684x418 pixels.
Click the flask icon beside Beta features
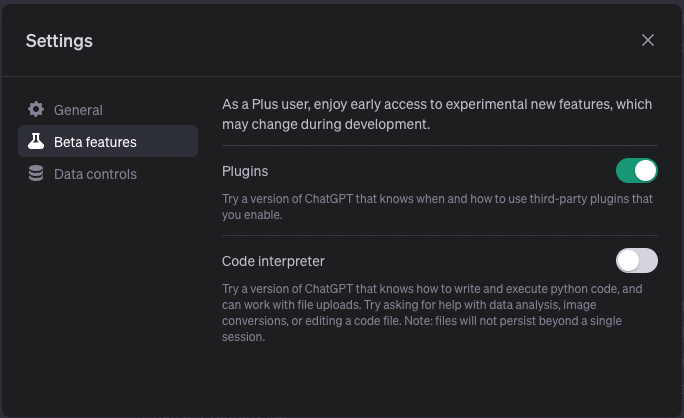(x=36, y=141)
